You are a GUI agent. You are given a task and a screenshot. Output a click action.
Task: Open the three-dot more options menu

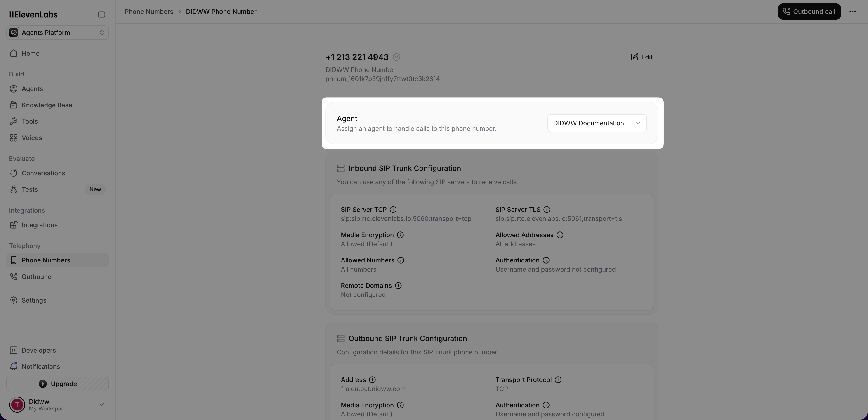point(852,12)
